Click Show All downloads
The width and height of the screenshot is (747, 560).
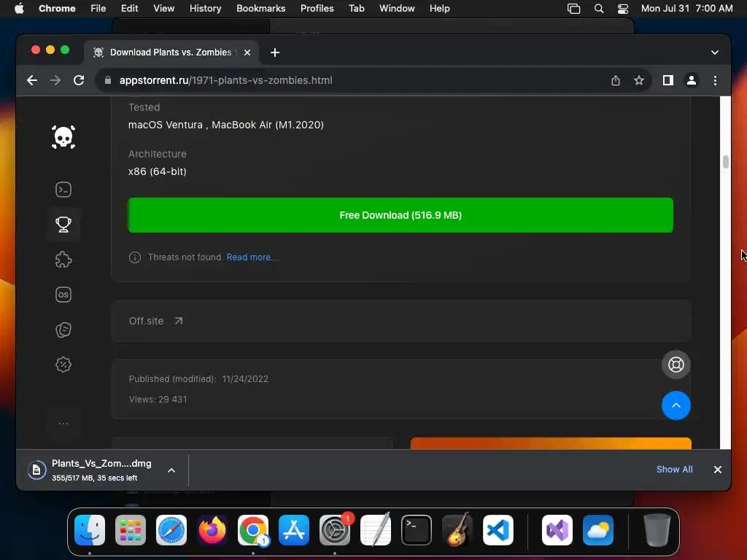click(674, 470)
